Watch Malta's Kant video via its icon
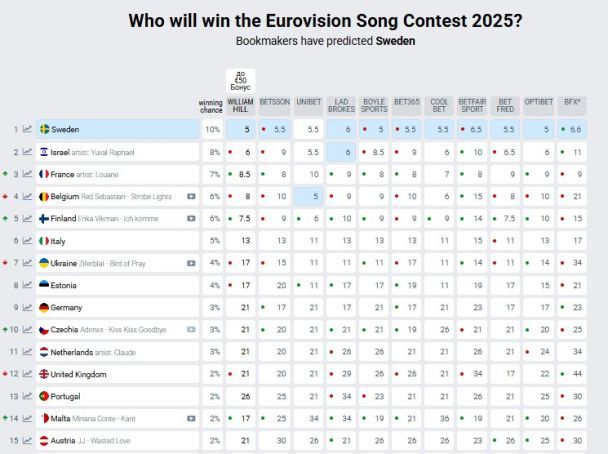Viewport: 608px width, 454px height. click(x=191, y=418)
